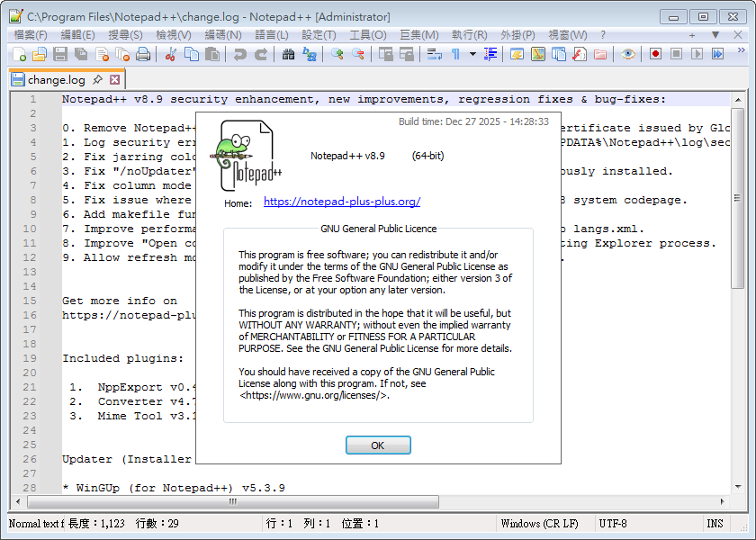Open the 外掛(P) menu

point(517,35)
